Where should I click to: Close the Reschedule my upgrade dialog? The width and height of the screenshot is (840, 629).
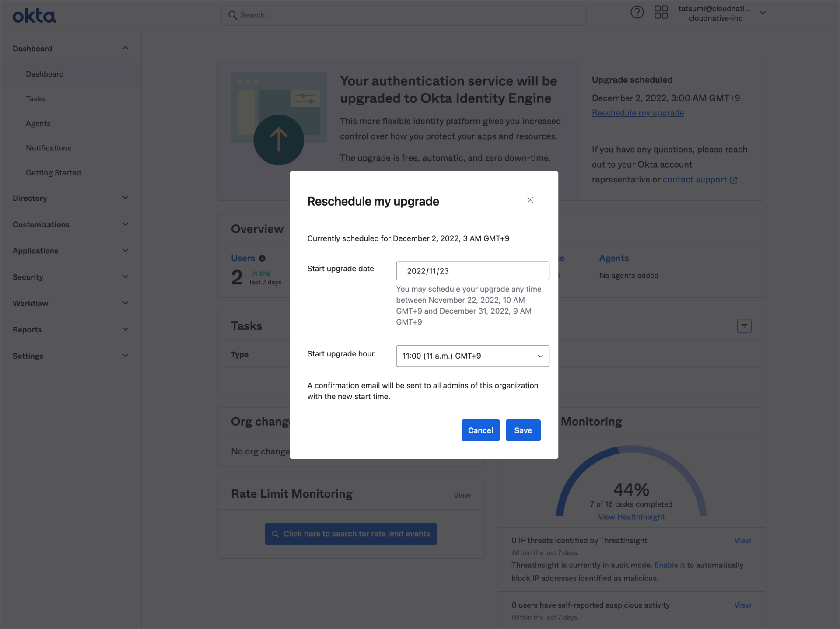tap(530, 200)
